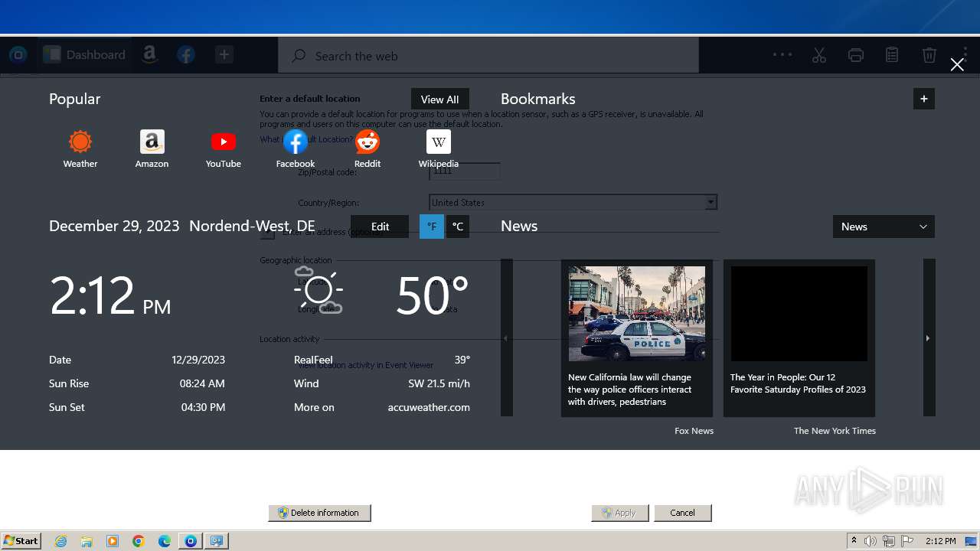Click Zip/Postal code field in location dialog

[x=465, y=171]
